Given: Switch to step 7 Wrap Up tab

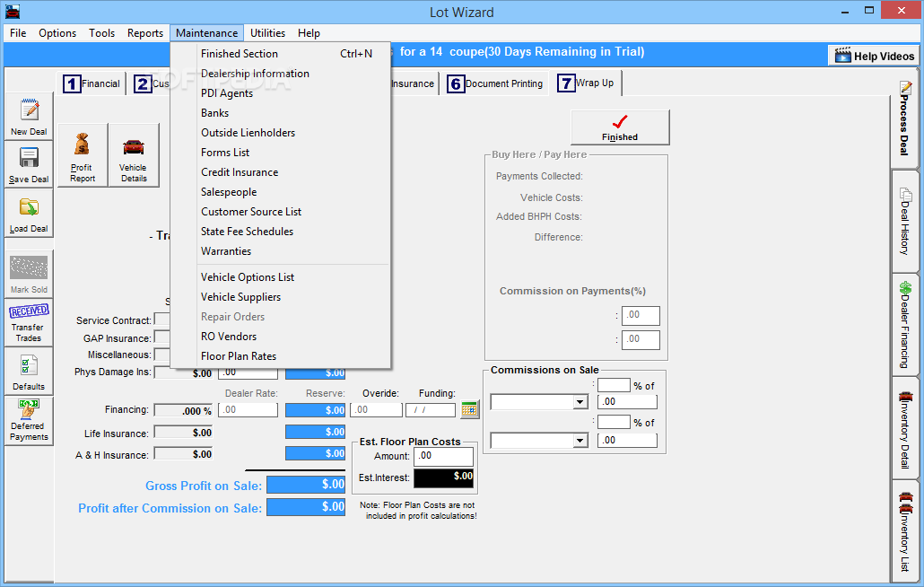Looking at the screenshot, I should 587,83.
